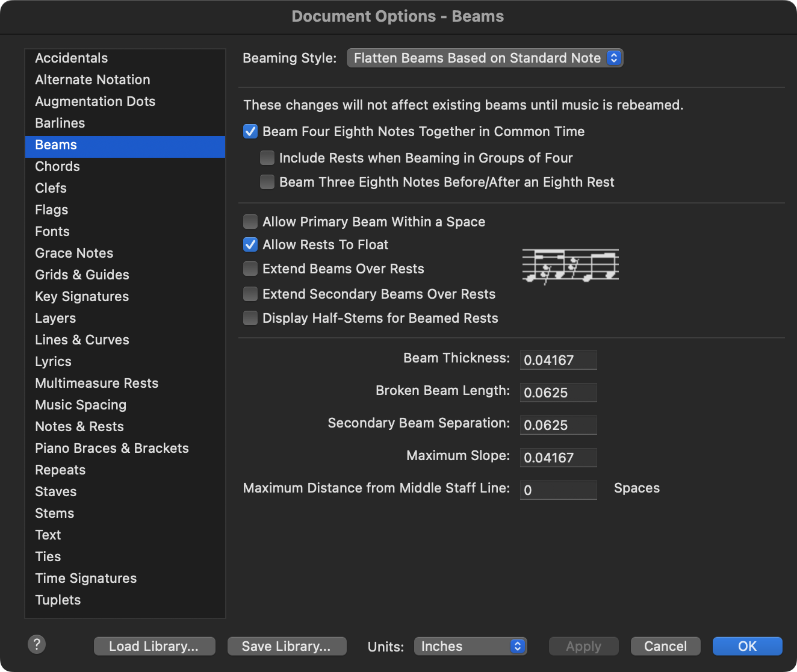Toggle Allow Rests To Float checkbox
The height and width of the screenshot is (672, 797).
pos(250,245)
